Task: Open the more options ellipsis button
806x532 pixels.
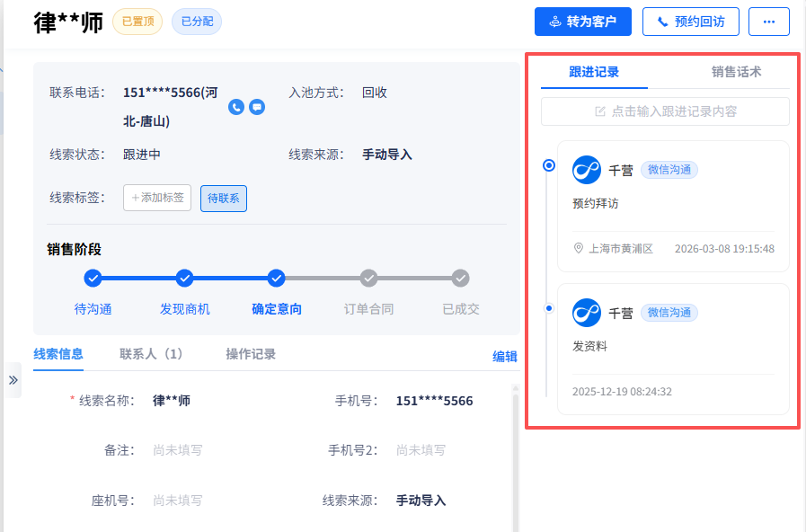Action: click(x=768, y=22)
